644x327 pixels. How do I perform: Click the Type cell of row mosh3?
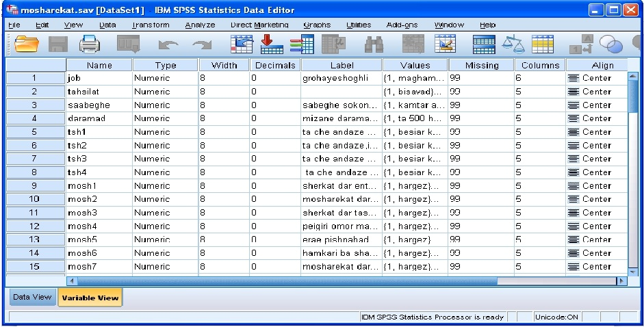tap(164, 213)
